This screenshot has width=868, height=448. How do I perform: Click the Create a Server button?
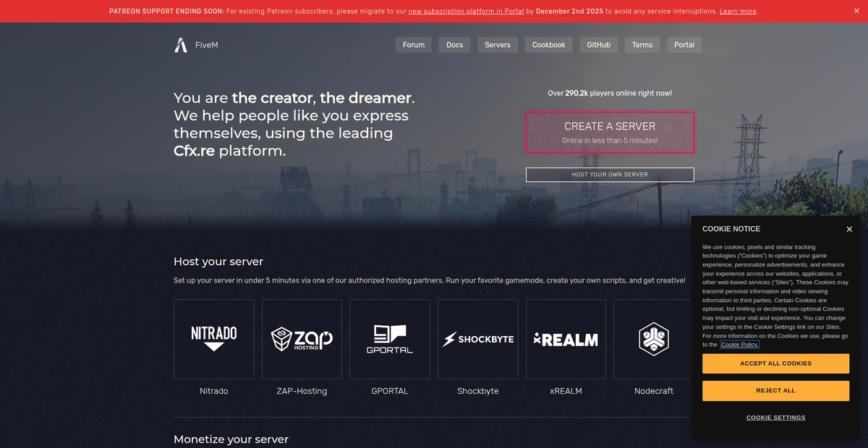(x=610, y=132)
